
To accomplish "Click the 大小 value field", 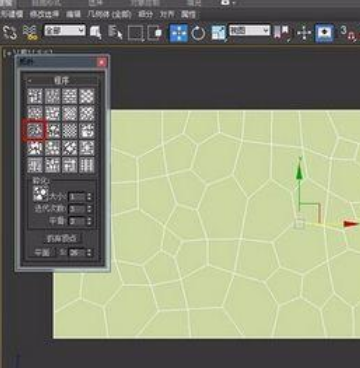I will click(77, 197).
